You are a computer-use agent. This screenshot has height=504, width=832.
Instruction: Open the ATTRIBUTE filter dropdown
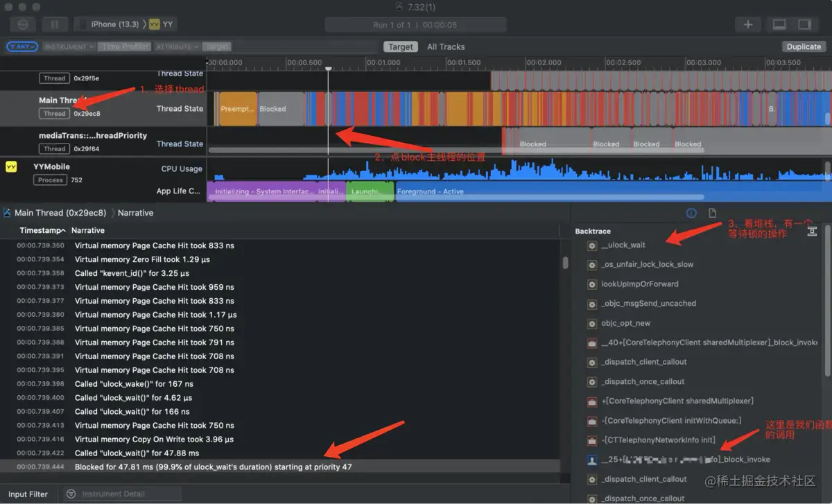177,46
